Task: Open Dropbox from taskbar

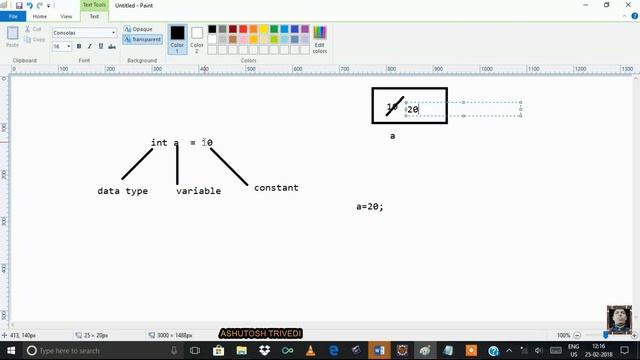Action: tap(264, 351)
